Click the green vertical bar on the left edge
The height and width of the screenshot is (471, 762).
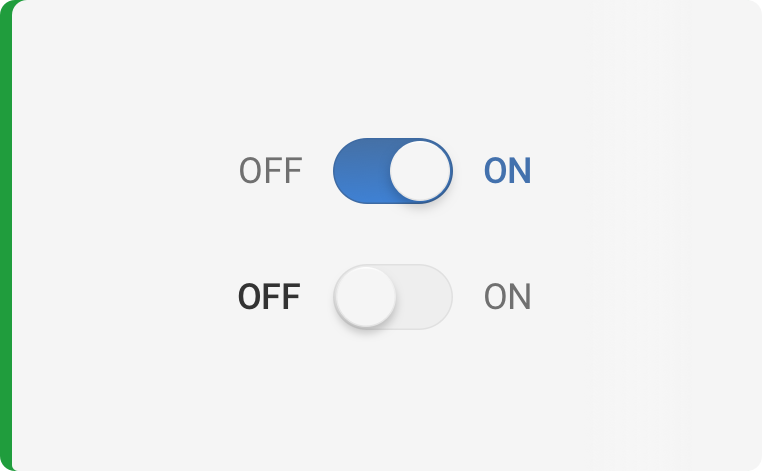click(5, 235)
